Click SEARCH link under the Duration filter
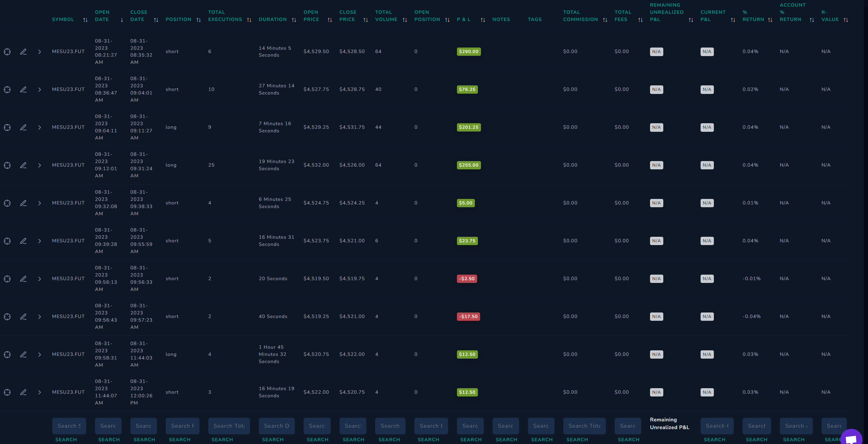Image resolution: width=868 pixels, height=444 pixels. [x=273, y=440]
